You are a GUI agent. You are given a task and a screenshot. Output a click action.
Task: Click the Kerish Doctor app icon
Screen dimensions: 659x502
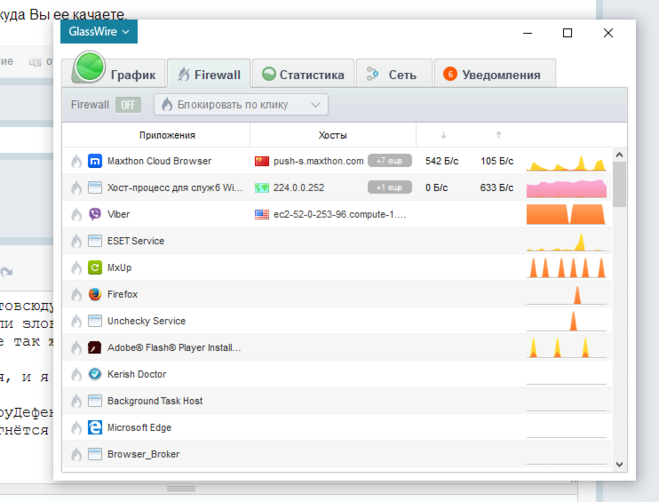pyautogui.click(x=95, y=374)
